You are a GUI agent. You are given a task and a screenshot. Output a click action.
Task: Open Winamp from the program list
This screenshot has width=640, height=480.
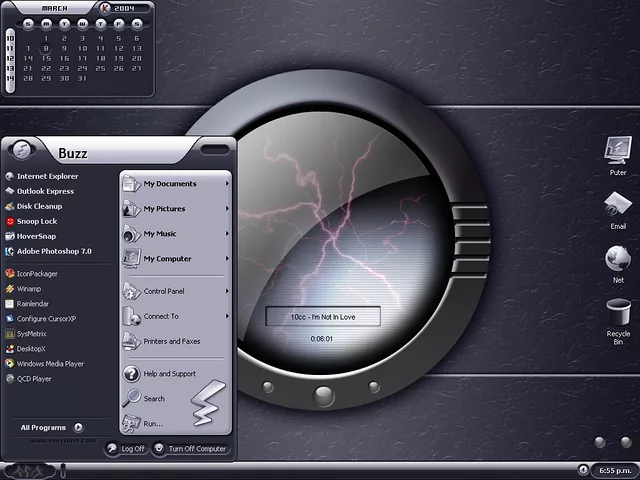coord(30,288)
